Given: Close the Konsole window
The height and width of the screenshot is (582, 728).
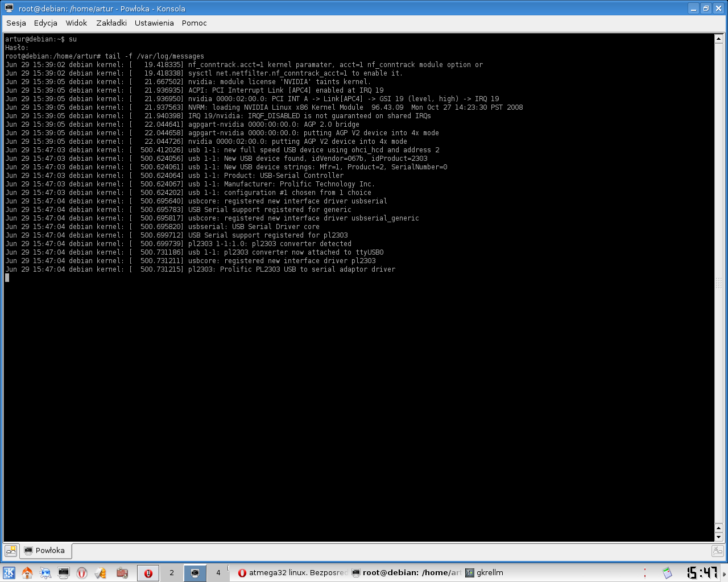Looking at the screenshot, I should [x=718, y=9].
